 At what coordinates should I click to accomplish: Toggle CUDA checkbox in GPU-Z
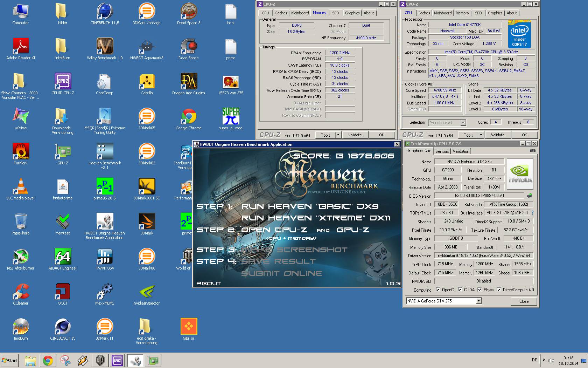coord(460,290)
